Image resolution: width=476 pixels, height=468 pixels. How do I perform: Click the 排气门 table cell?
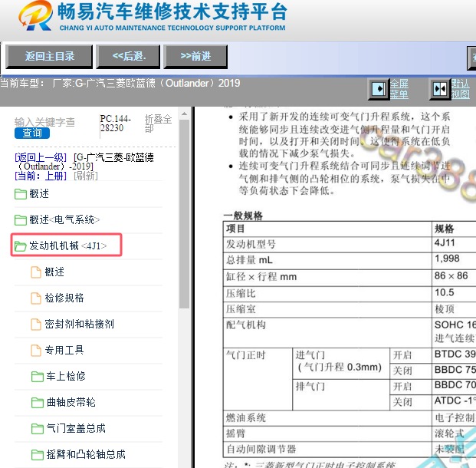tap(341, 395)
